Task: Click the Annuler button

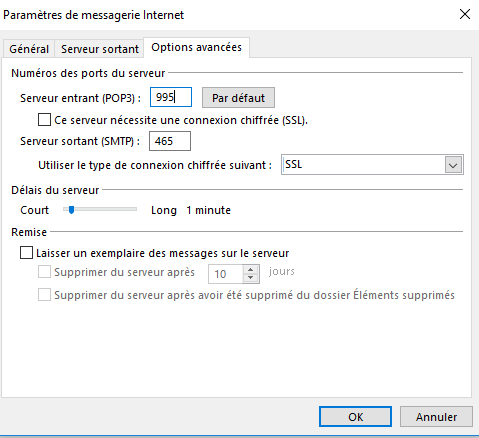Action: pos(436,416)
